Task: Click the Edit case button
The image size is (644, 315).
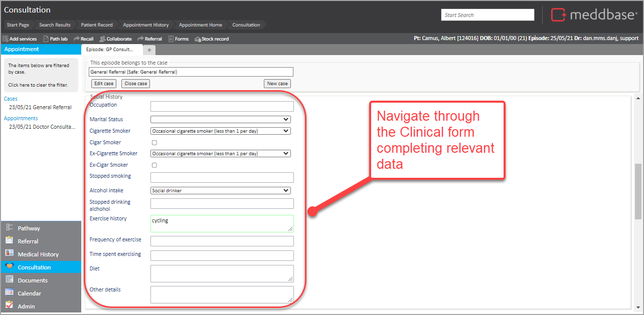Action: pyautogui.click(x=104, y=84)
